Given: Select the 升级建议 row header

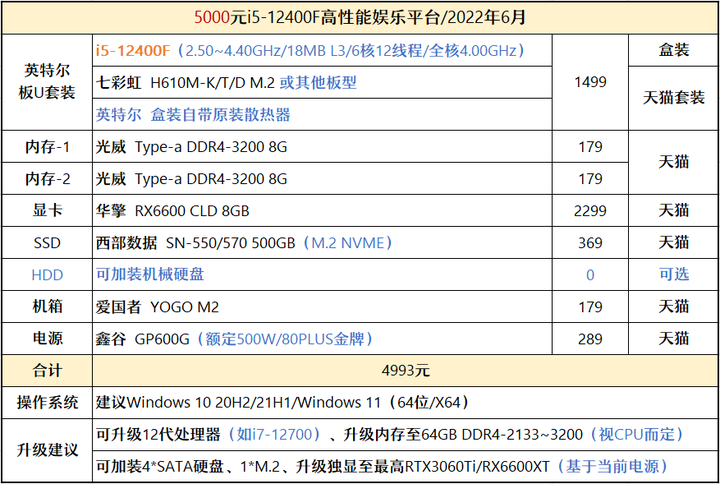Looking at the screenshot, I should tap(47, 450).
